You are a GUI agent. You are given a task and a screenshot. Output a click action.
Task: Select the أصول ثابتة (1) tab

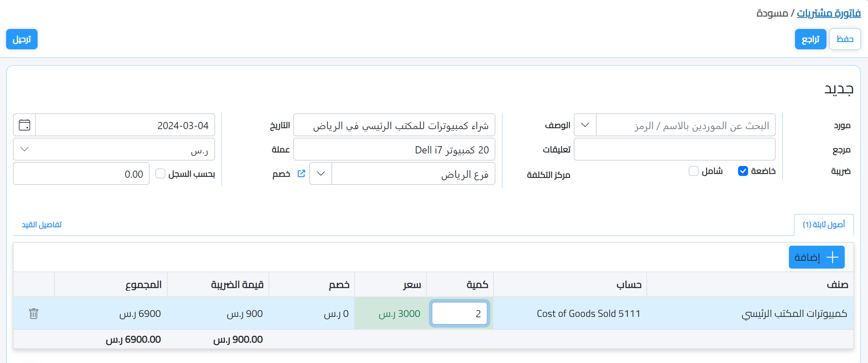(824, 224)
